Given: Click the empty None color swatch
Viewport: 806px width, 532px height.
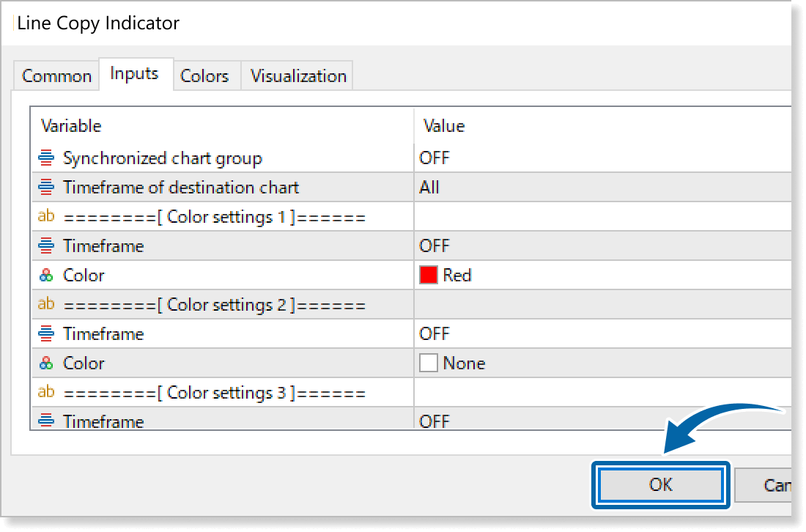Looking at the screenshot, I should (x=429, y=363).
